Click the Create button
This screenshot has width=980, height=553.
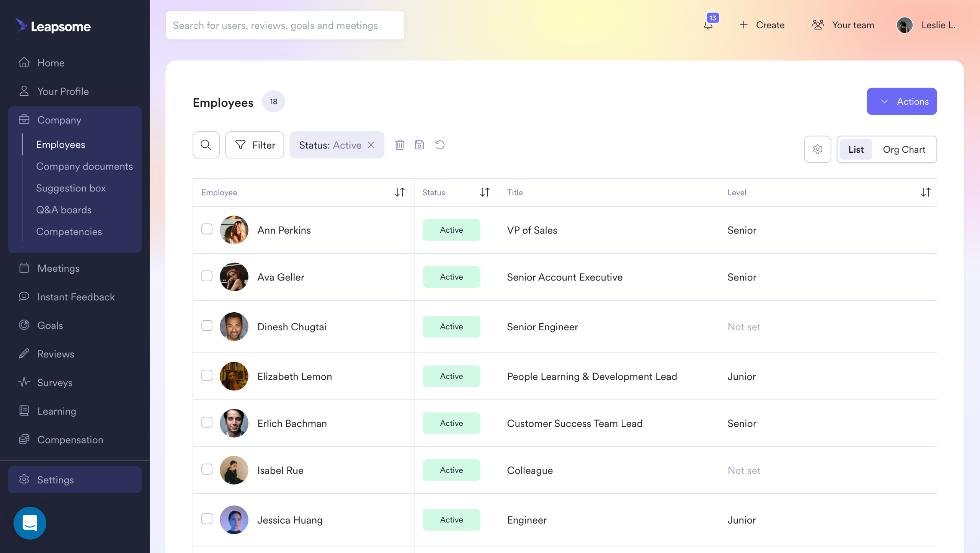[x=762, y=25]
